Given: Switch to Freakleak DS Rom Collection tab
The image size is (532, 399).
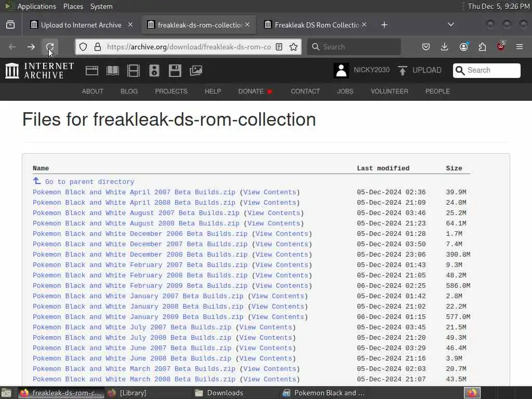Looking at the screenshot, I should coord(316,25).
